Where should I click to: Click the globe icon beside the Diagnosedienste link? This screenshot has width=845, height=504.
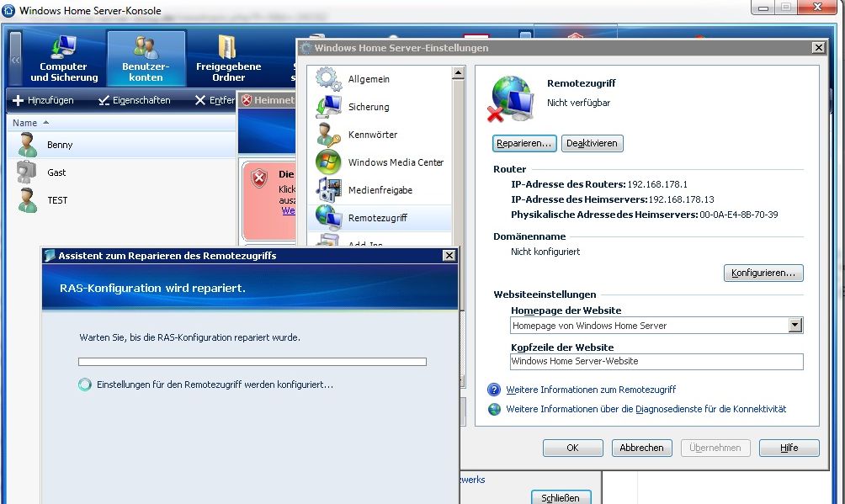494,409
